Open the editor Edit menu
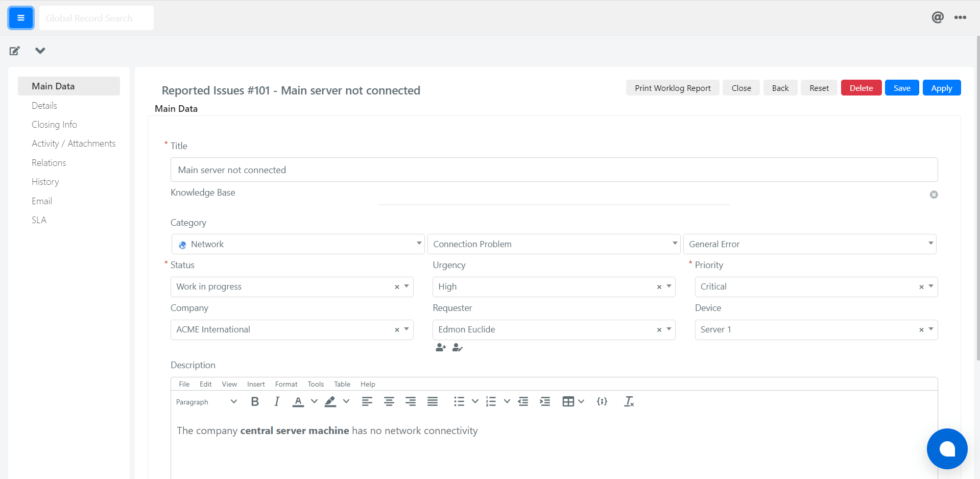The image size is (980, 479). [x=206, y=384]
